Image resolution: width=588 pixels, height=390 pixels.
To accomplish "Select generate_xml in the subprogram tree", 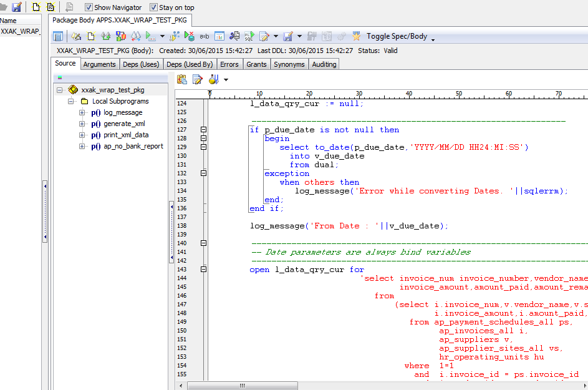I will tap(124, 124).
